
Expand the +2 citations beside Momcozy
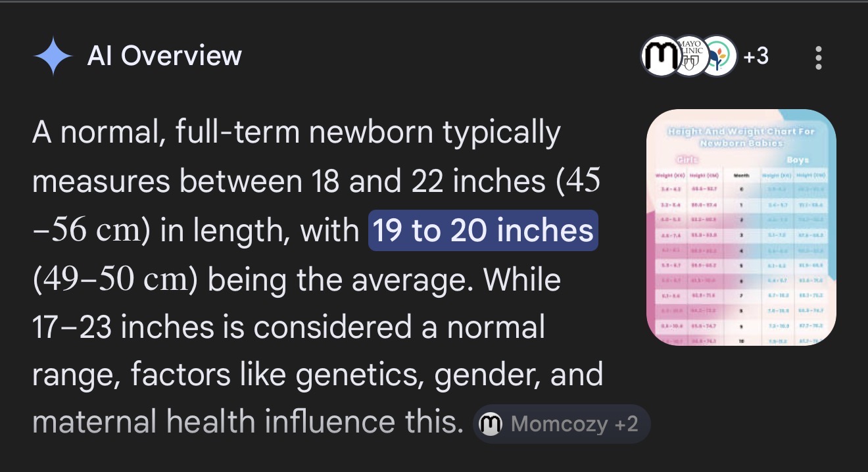click(x=626, y=425)
